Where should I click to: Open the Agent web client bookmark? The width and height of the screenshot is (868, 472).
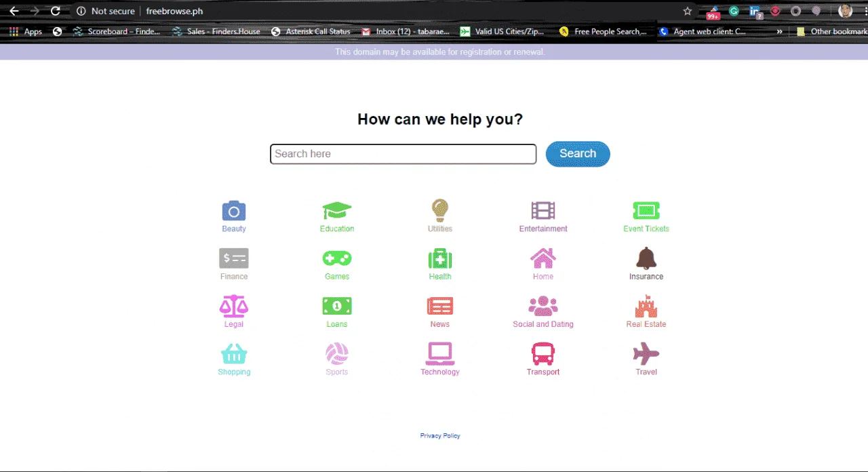[703, 31]
